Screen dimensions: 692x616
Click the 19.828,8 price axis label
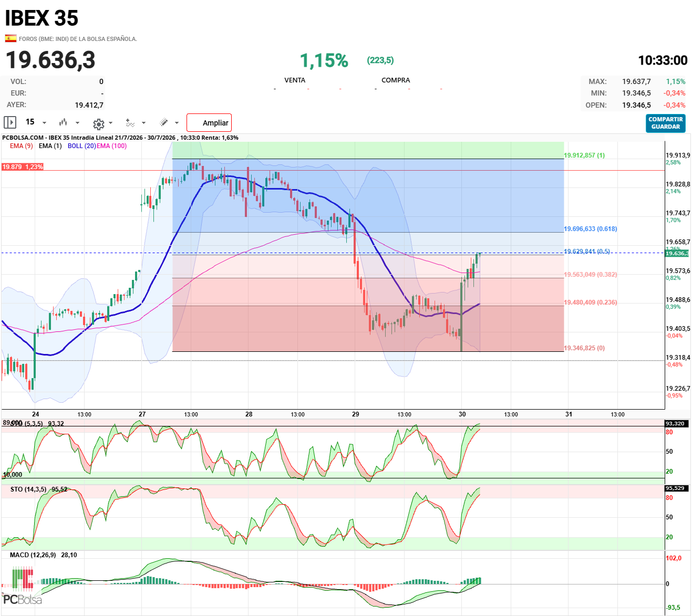click(678, 184)
